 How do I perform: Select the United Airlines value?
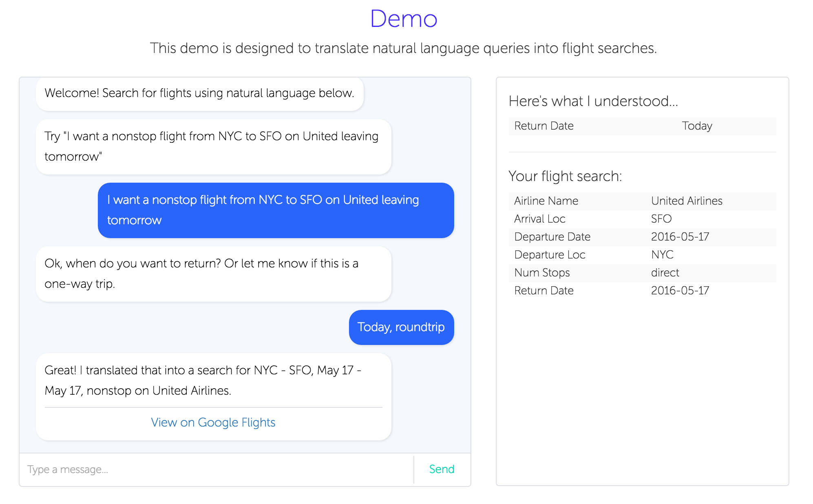687,201
